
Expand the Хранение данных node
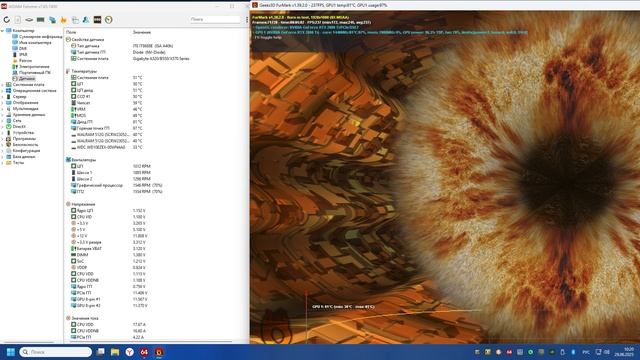point(2,115)
